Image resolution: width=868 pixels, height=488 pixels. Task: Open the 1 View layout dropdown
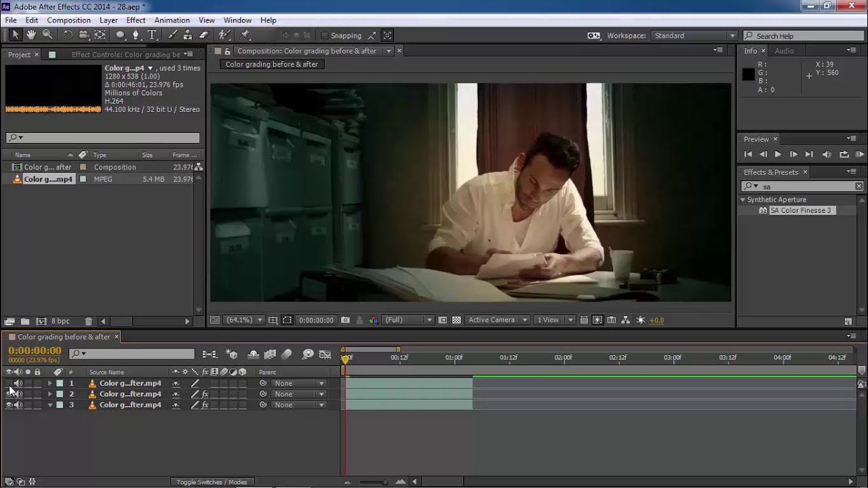tap(554, 320)
